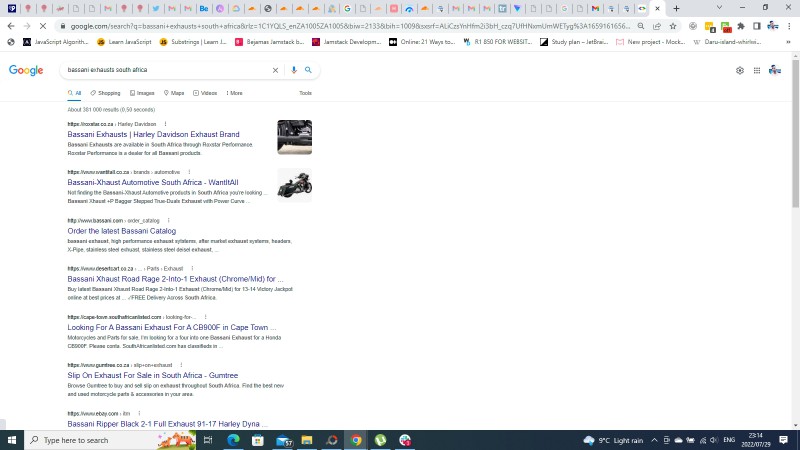Open the Extensions puzzle-piece menu
The image size is (800, 450).
pos(741,26)
